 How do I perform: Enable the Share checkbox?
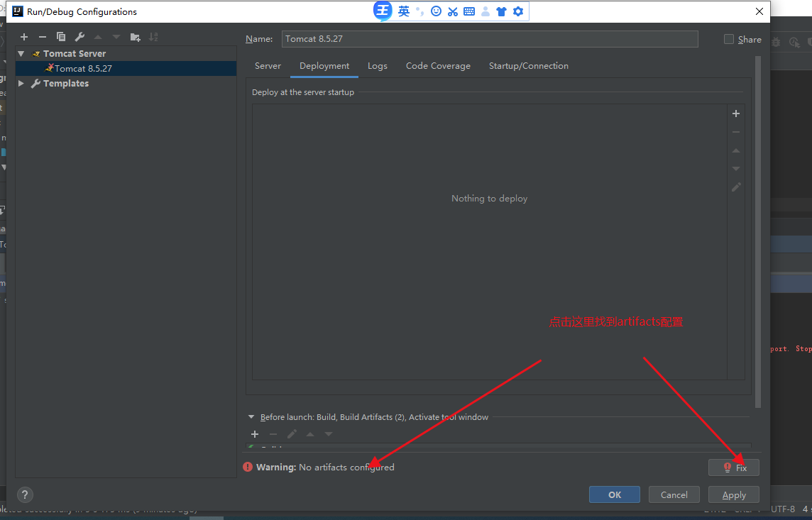click(x=729, y=39)
